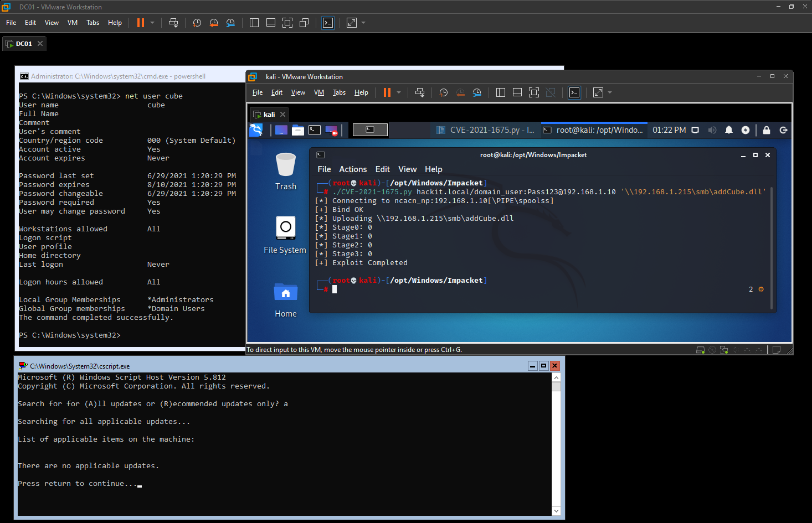812x523 pixels.
Task: Open the Help menu of the kali VMware window
Action: click(x=361, y=92)
